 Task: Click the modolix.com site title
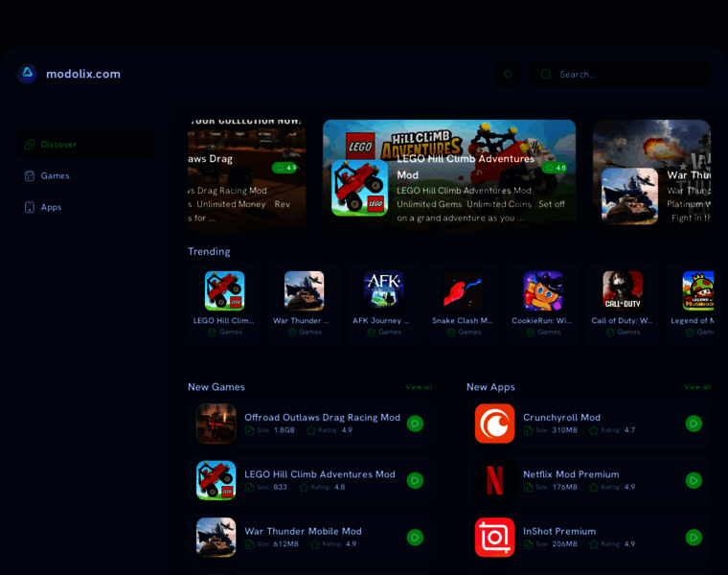tap(83, 74)
